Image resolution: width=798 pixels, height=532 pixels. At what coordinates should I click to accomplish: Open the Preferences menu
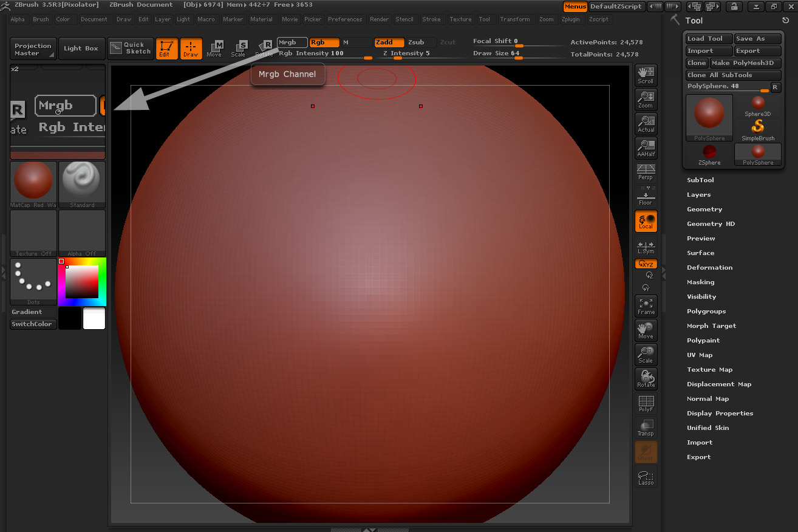(x=345, y=19)
